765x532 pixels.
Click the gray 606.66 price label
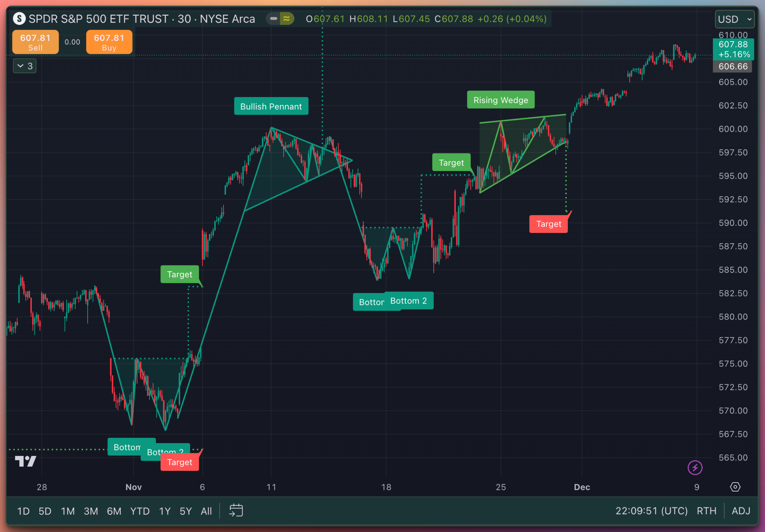[732, 66]
